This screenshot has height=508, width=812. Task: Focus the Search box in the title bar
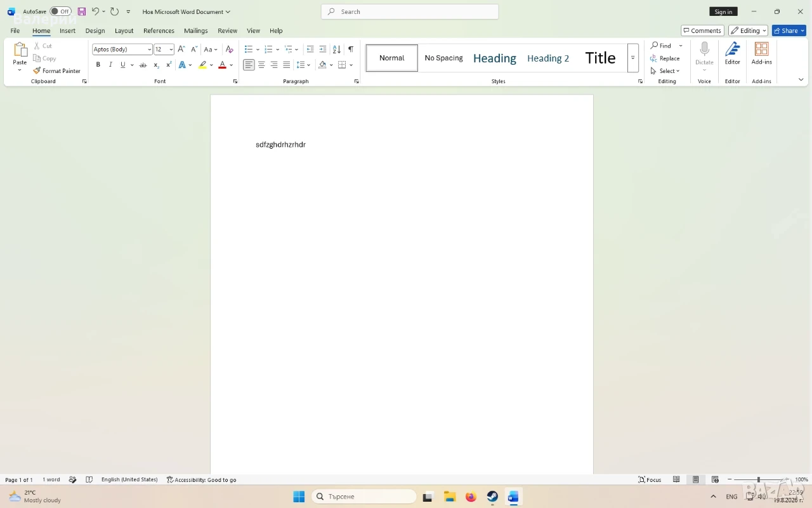(x=410, y=11)
